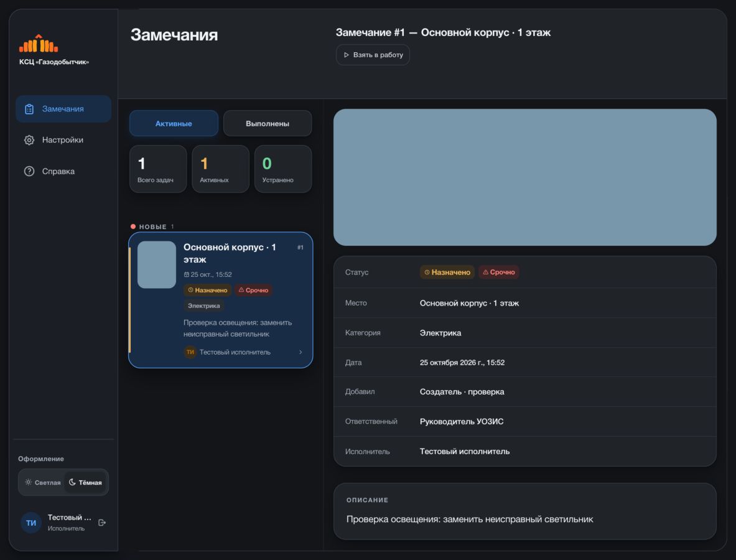Click the Место value Основной корпус · 1 этаж
736x560 pixels.
coord(469,303)
